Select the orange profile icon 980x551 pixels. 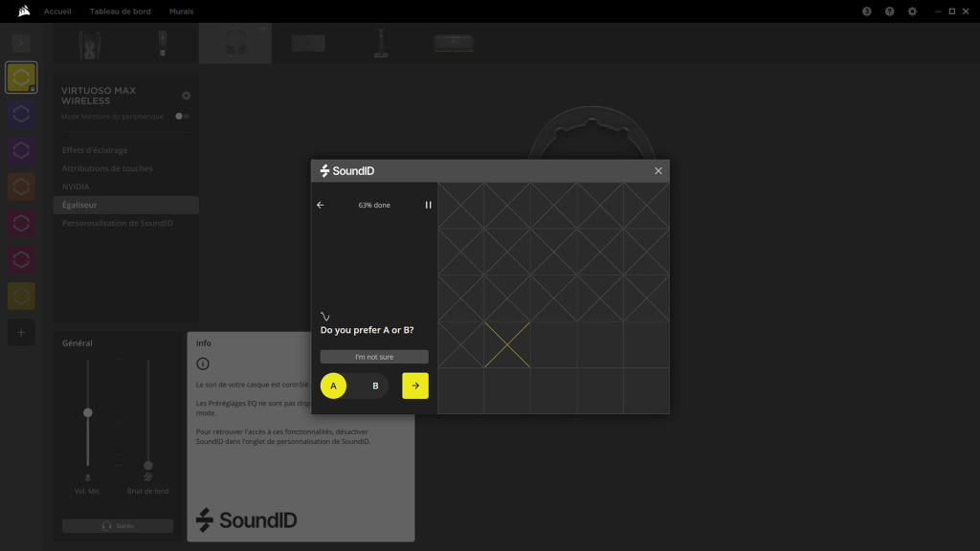point(21,187)
